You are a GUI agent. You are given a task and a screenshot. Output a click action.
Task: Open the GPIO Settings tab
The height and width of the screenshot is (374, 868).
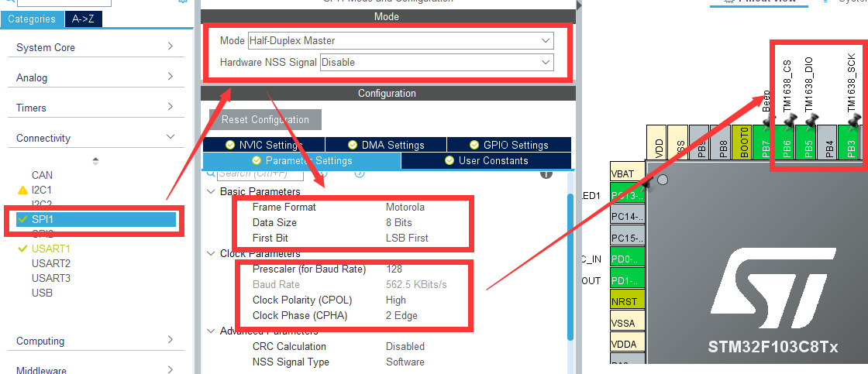508,145
